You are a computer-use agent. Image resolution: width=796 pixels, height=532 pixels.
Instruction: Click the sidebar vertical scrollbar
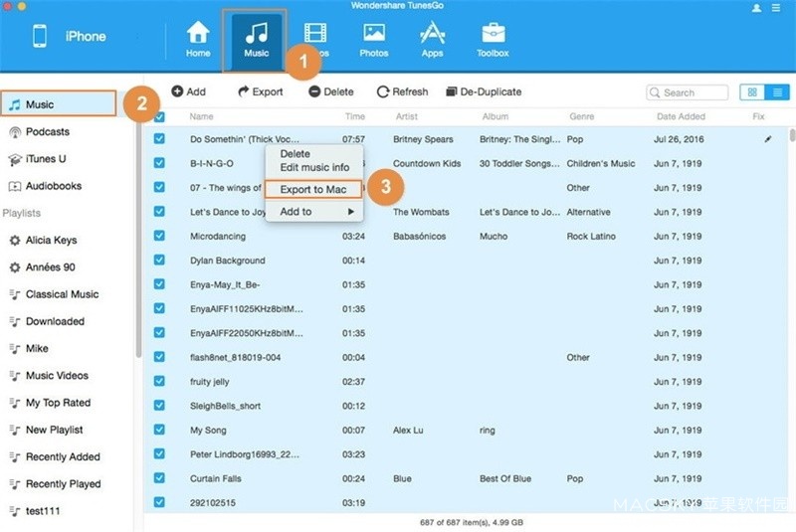pyautogui.click(x=138, y=239)
